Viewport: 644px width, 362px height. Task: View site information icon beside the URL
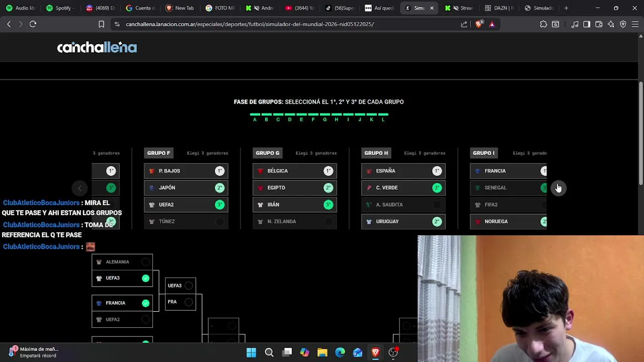[x=117, y=24]
